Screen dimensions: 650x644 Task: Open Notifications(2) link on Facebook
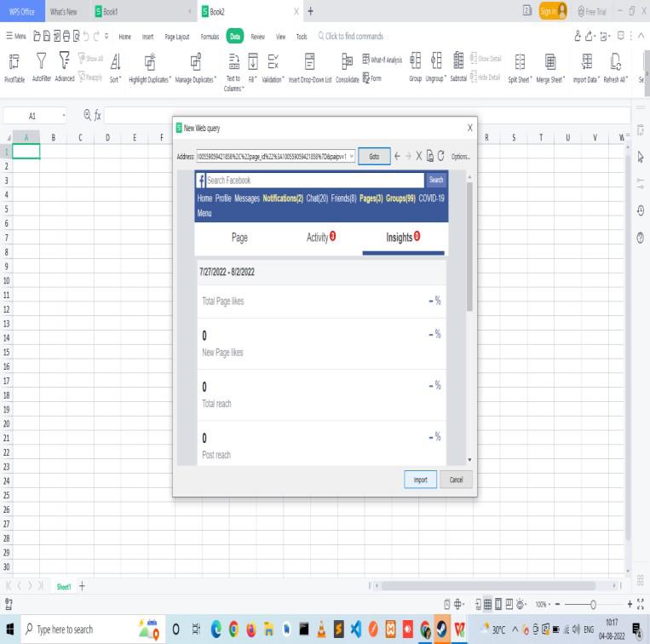click(x=283, y=198)
